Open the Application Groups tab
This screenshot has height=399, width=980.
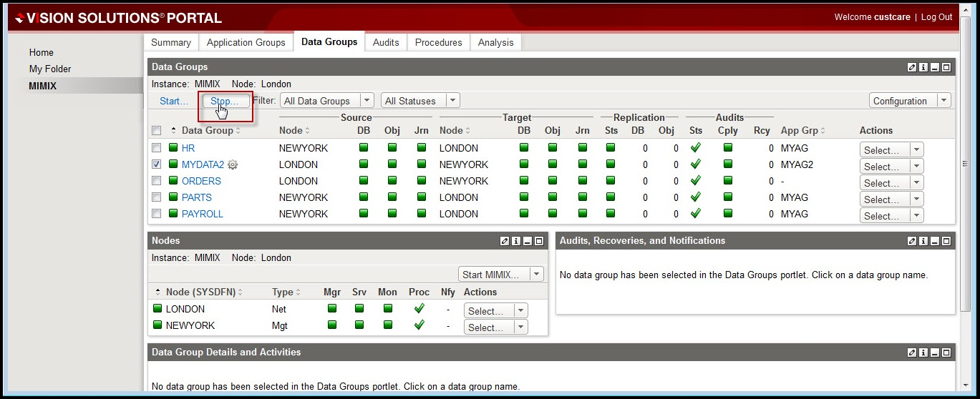pyautogui.click(x=246, y=42)
